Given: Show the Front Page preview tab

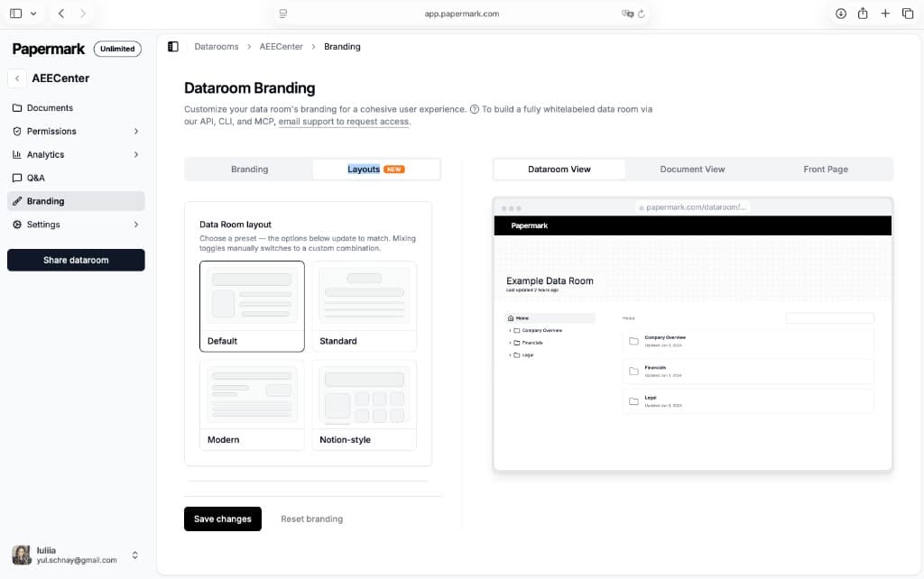Looking at the screenshot, I should pos(826,169).
